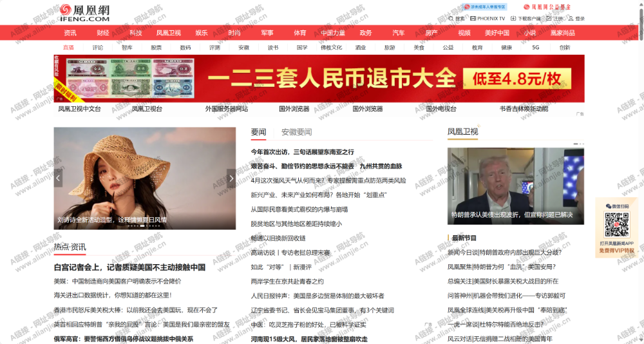Open 4月这次强风天气从何而来 article
The image size is (644, 344).
328,180
